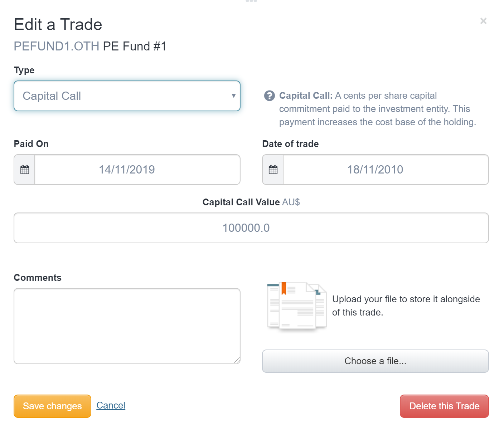The width and height of the screenshot is (504, 435).
Task: Click the Capital Call Value input
Action: point(251,228)
